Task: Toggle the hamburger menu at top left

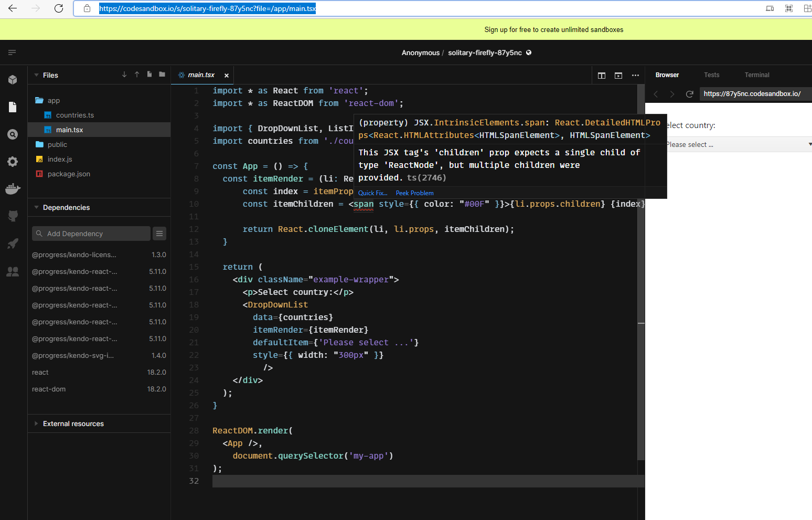Action: 12,52
